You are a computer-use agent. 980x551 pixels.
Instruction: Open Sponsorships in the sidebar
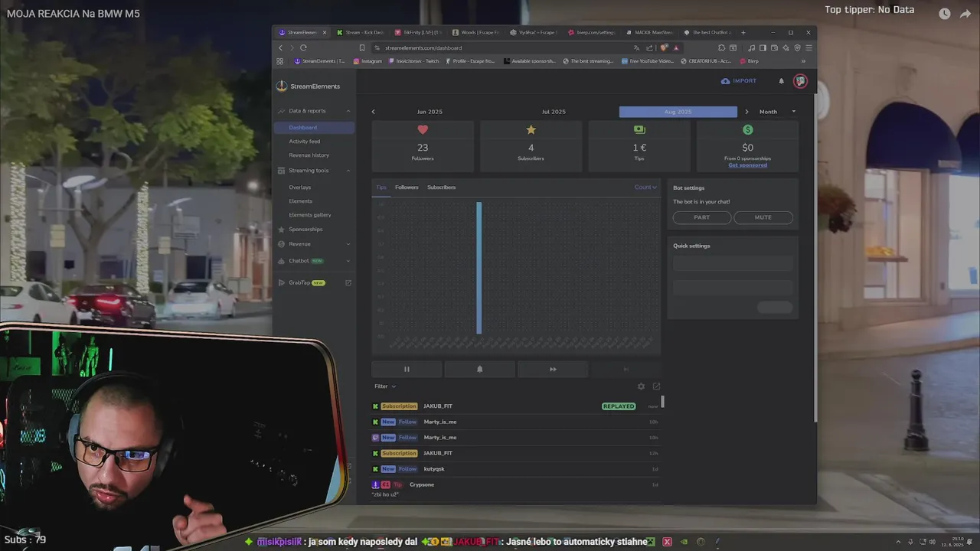[305, 230]
